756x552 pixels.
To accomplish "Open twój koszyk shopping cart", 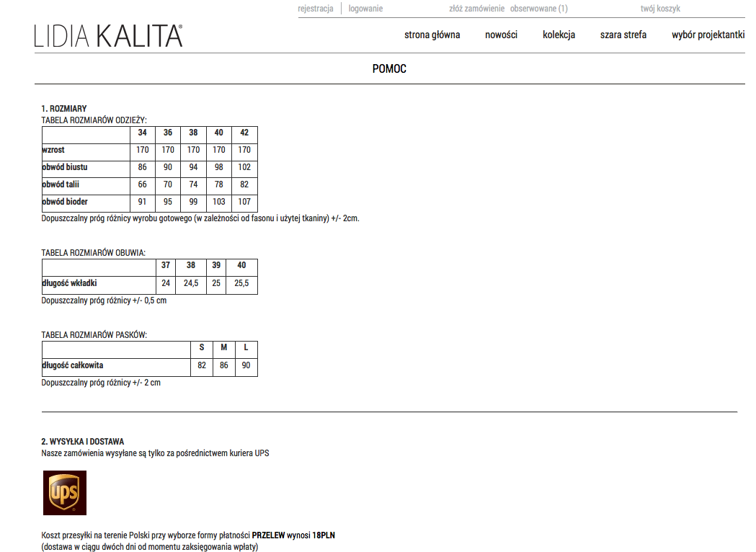I will 660,9.
